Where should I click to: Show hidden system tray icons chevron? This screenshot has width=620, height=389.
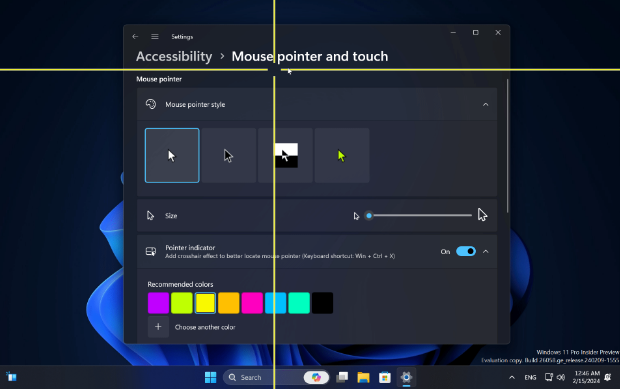tap(512, 377)
